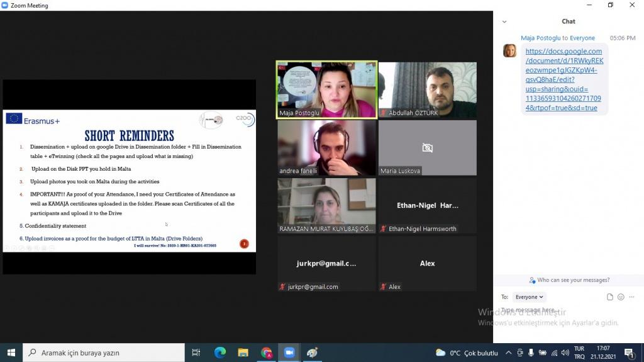Viewport: 644px width, 362px height.
Task: Collapse the Chat panel chevron
Action: pos(504,22)
